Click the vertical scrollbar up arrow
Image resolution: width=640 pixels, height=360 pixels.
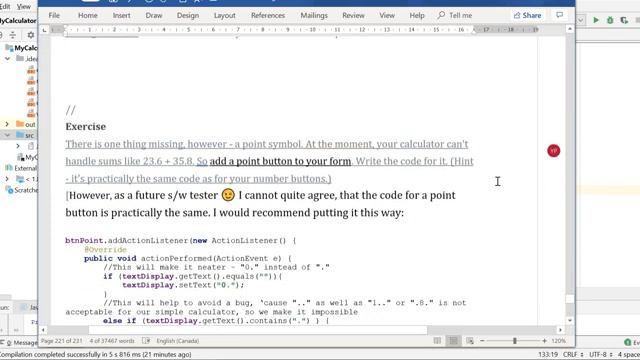tap(570, 29)
